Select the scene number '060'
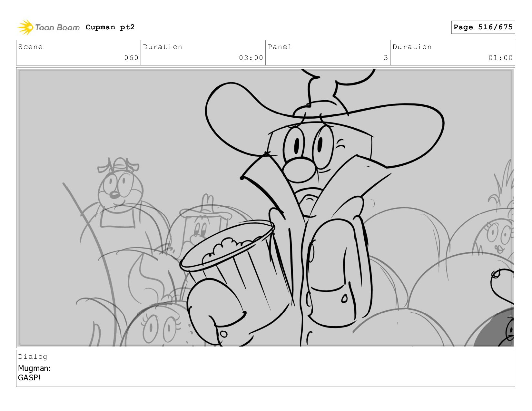 click(131, 58)
